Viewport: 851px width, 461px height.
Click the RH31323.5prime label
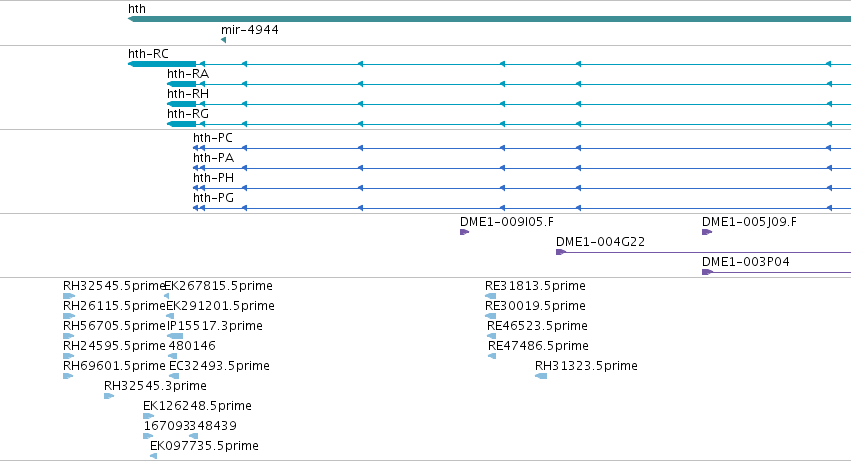[x=586, y=367]
